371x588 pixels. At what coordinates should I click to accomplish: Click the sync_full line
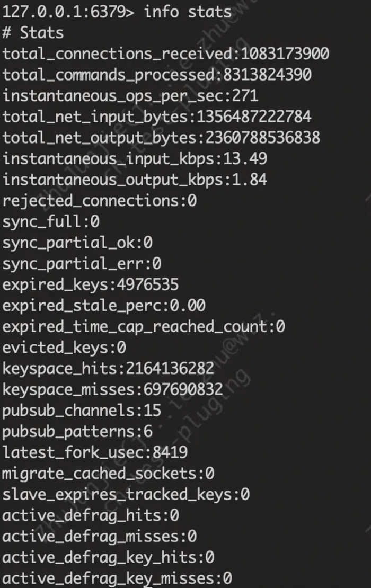click(51, 222)
